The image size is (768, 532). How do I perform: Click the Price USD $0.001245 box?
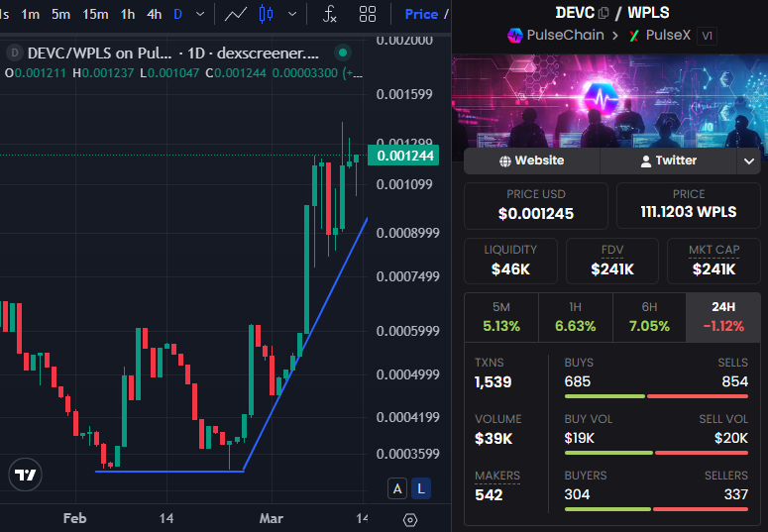pyautogui.click(x=536, y=206)
